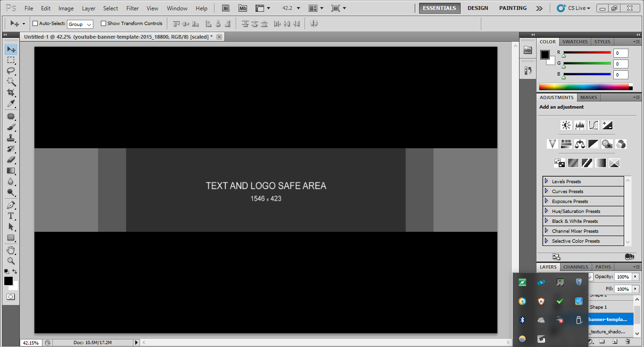The width and height of the screenshot is (644, 347).
Task: Switch to the Painting workspace
Action: [x=513, y=8]
